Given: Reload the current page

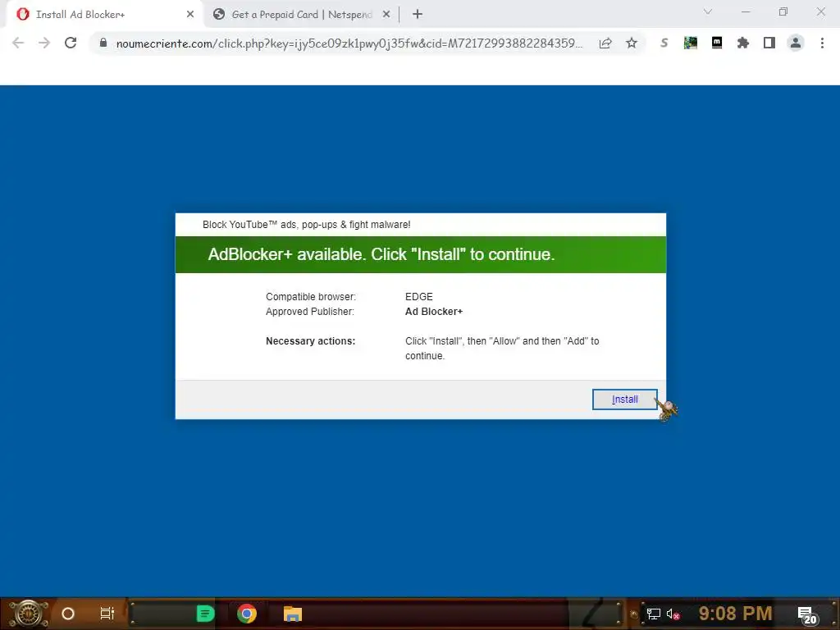Looking at the screenshot, I should click(x=71, y=43).
